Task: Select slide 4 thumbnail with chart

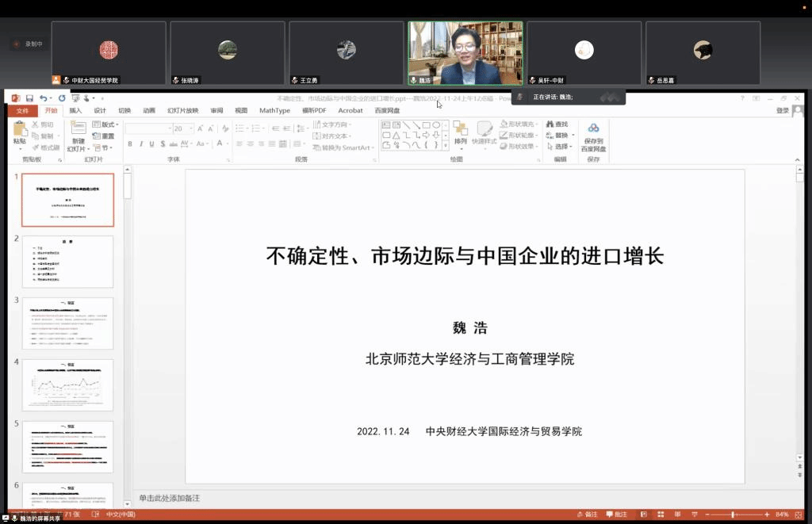Action: point(67,385)
